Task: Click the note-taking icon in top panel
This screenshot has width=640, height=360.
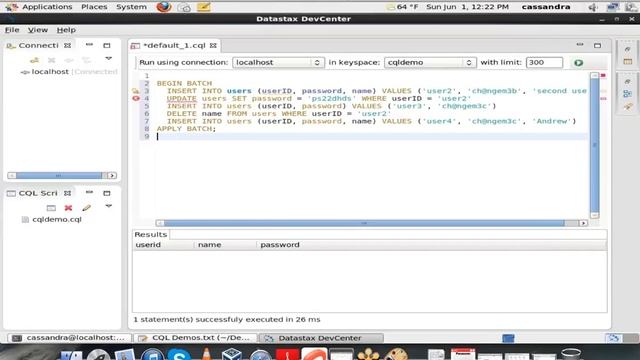Action: [203, 7]
